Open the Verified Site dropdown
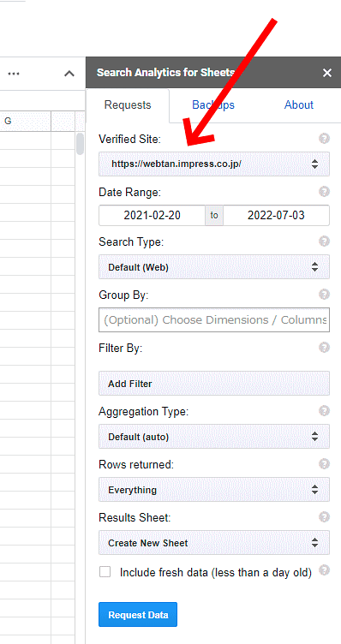Screen dimensions: 341x644 coord(214,164)
